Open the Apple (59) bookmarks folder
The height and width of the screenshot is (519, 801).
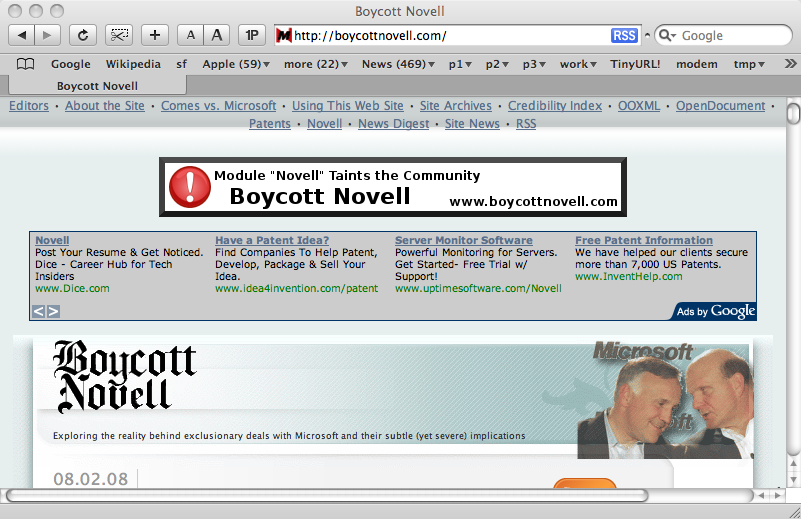[x=236, y=64]
